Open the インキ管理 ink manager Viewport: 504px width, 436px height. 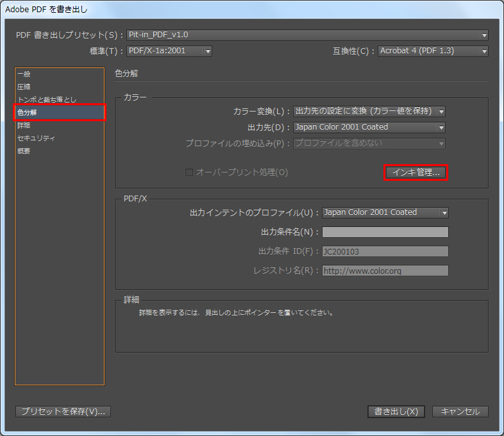pyautogui.click(x=415, y=172)
